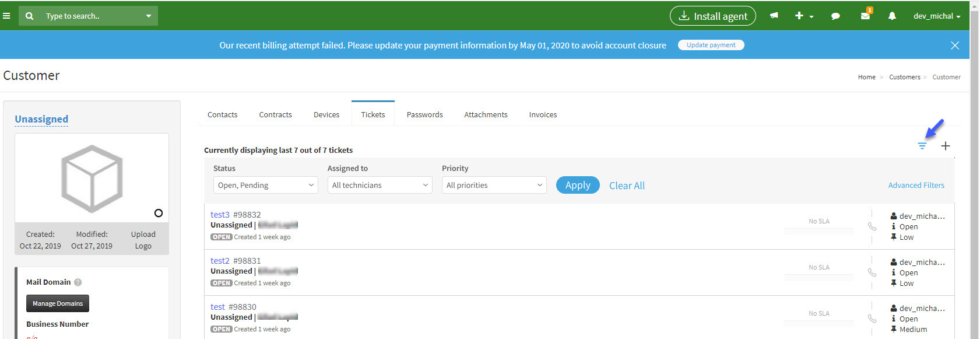The image size is (980, 339).
Task: Click the phone icon on test2 ticket
Action: coord(872,272)
